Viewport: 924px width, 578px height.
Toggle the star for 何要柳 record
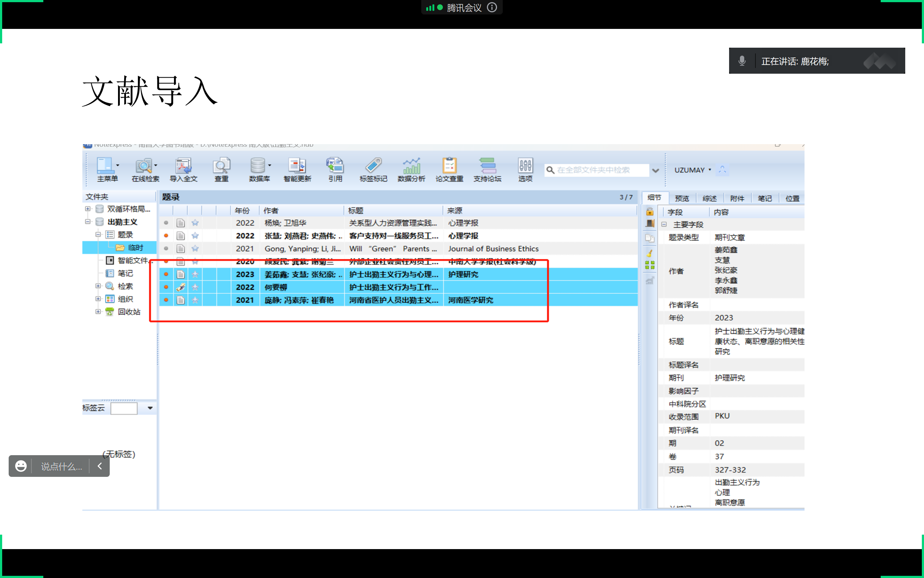[195, 287]
